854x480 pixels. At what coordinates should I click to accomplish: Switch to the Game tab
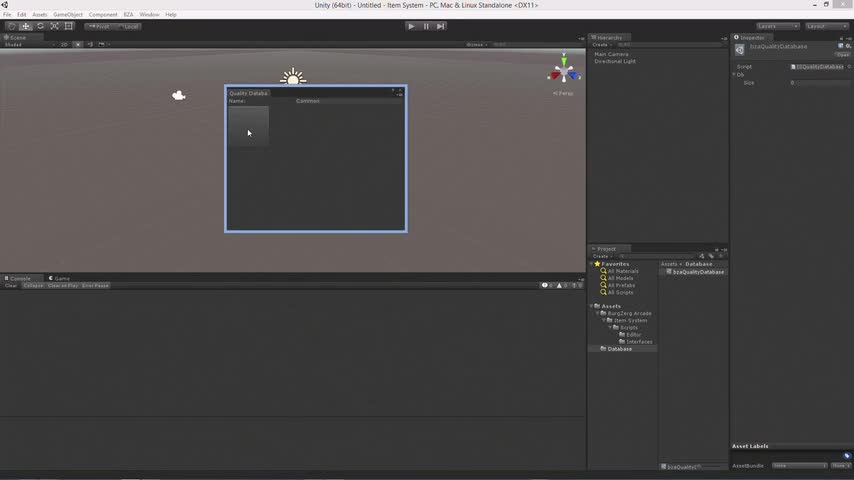pos(59,278)
